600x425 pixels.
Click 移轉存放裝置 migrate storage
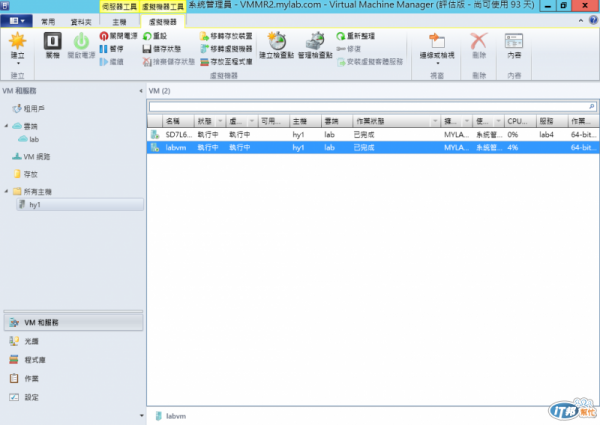(226, 36)
